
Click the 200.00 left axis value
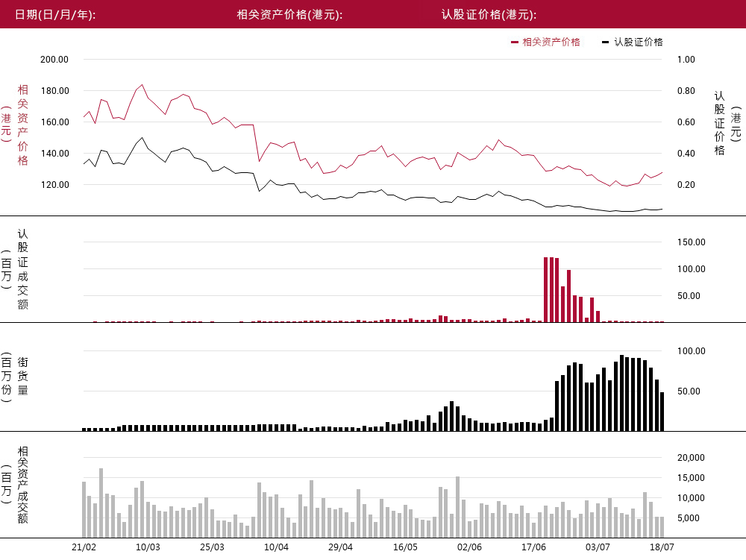click(x=54, y=60)
